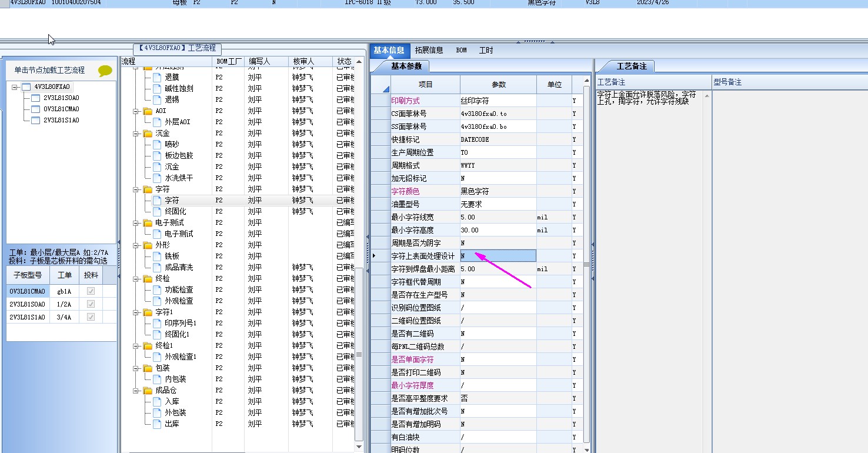Switch to the 基本信息 tab
868x453 pixels.
[x=389, y=51]
